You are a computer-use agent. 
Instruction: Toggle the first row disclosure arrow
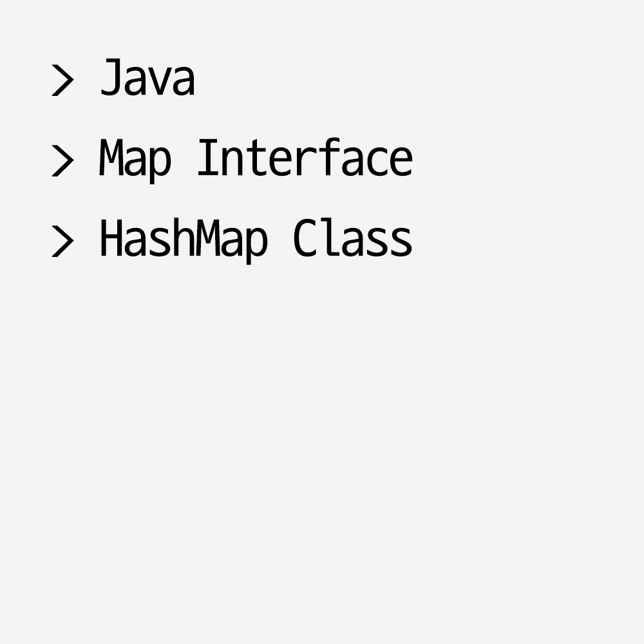click(63, 80)
